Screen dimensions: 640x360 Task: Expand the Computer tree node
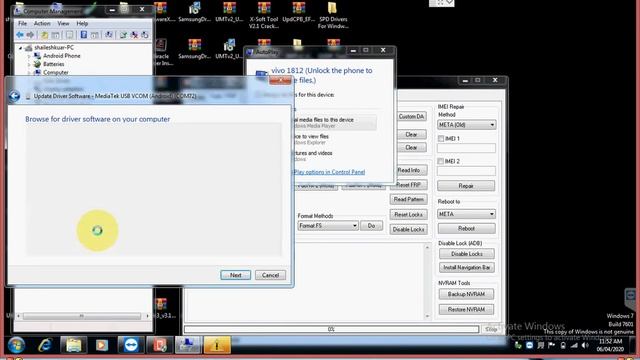tap(29, 73)
